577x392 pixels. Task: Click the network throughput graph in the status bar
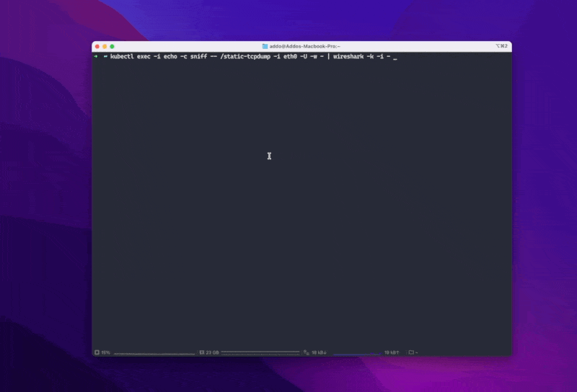click(x=357, y=353)
